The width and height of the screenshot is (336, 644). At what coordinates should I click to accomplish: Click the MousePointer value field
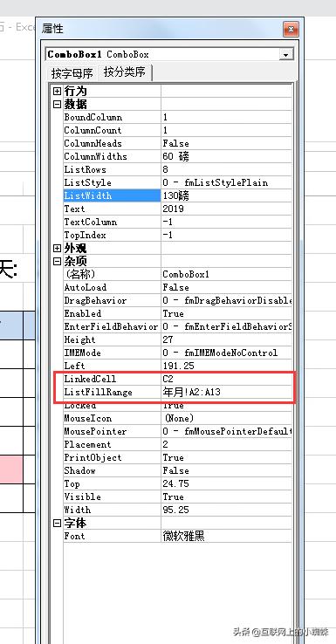(226, 432)
